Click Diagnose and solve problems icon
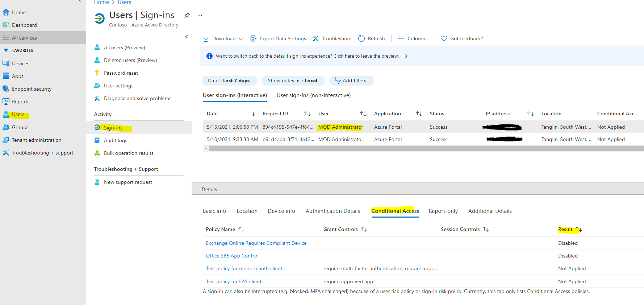644x305 pixels. [97, 98]
